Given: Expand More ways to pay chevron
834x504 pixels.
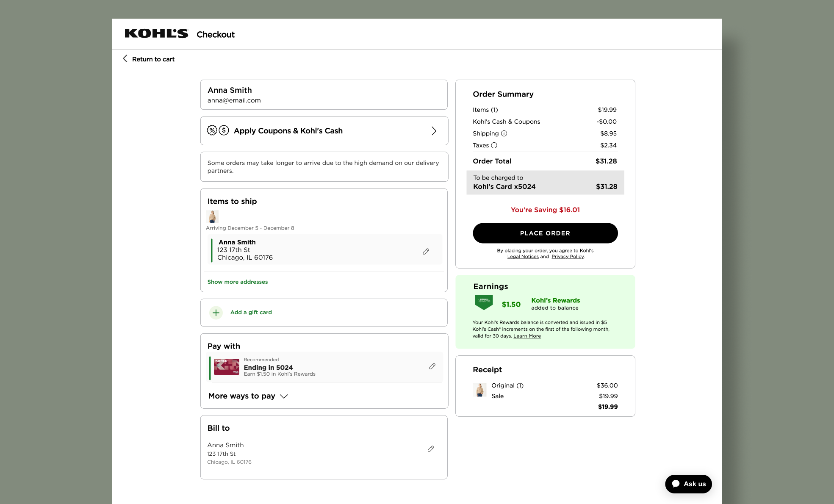Looking at the screenshot, I should pyautogui.click(x=284, y=396).
